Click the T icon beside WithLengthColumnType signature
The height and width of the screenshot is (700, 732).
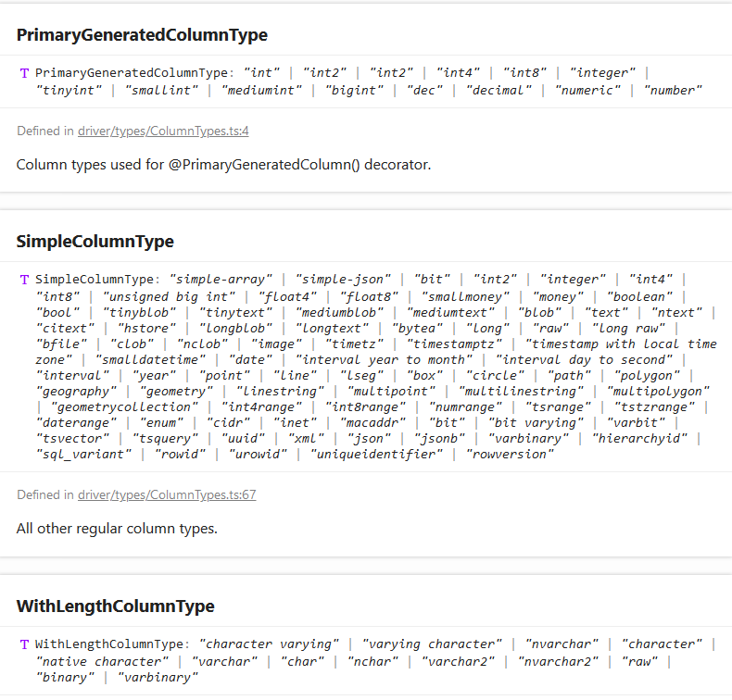tap(24, 644)
